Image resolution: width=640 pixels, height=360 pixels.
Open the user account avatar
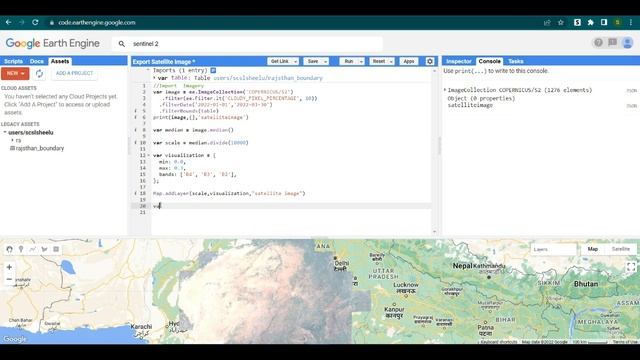tap(628, 42)
